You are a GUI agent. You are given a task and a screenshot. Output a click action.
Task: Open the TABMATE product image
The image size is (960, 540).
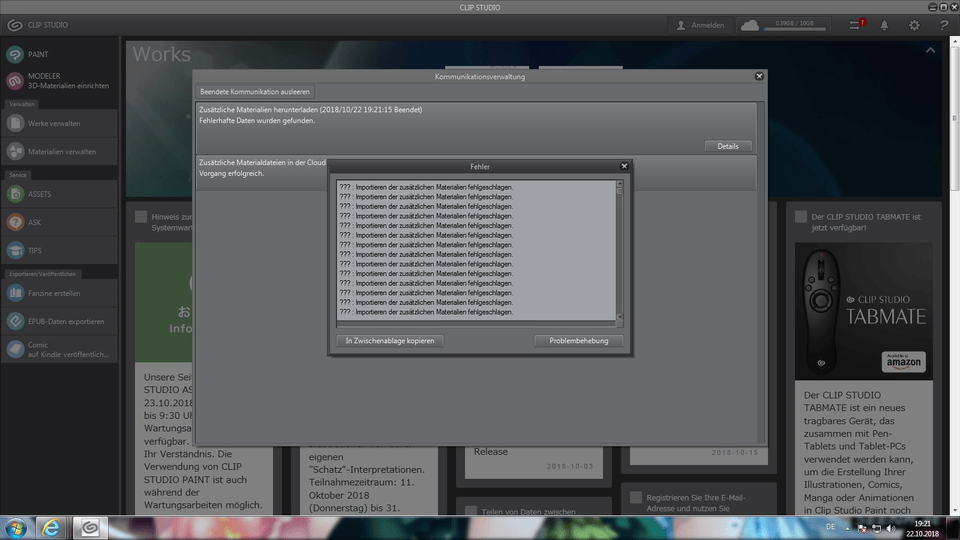click(864, 311)
